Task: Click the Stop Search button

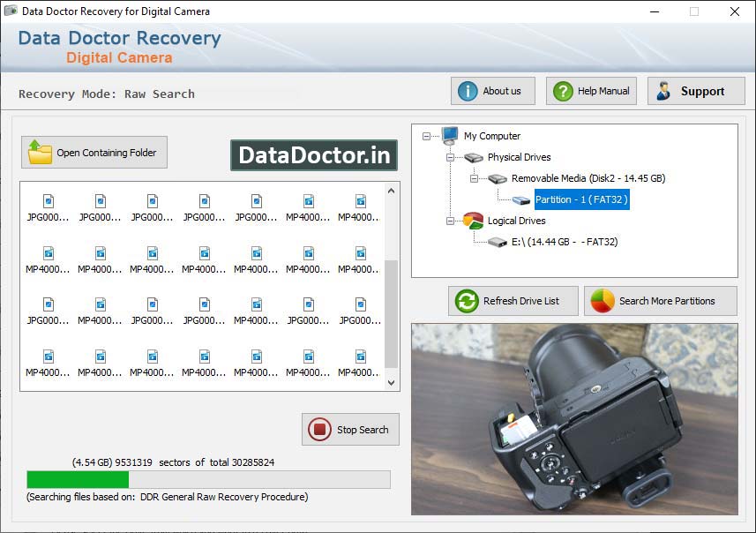Action: coord(350,430)
